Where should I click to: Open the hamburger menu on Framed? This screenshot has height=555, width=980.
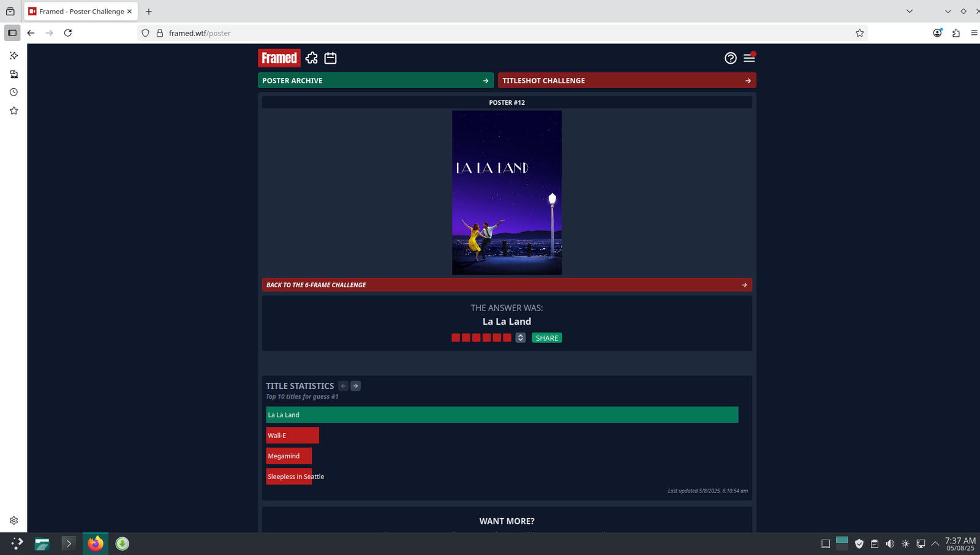(x=749, y=58)
